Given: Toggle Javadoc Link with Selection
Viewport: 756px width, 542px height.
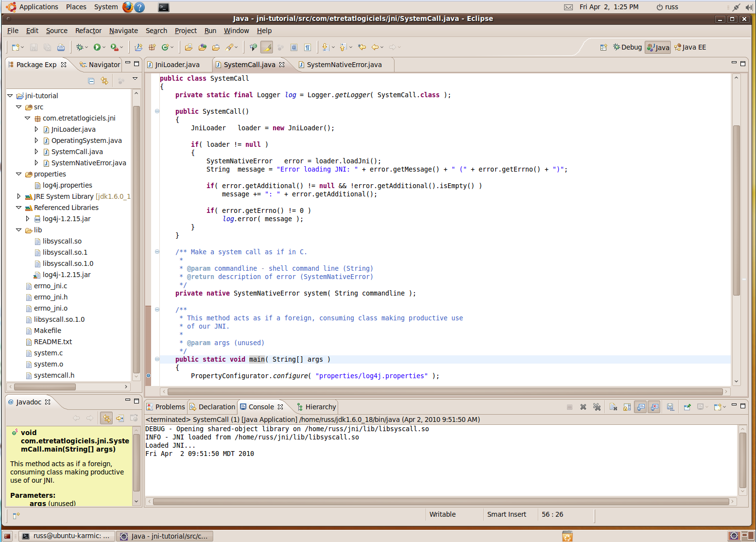Looking at the screenshot, I should [106, 418].
